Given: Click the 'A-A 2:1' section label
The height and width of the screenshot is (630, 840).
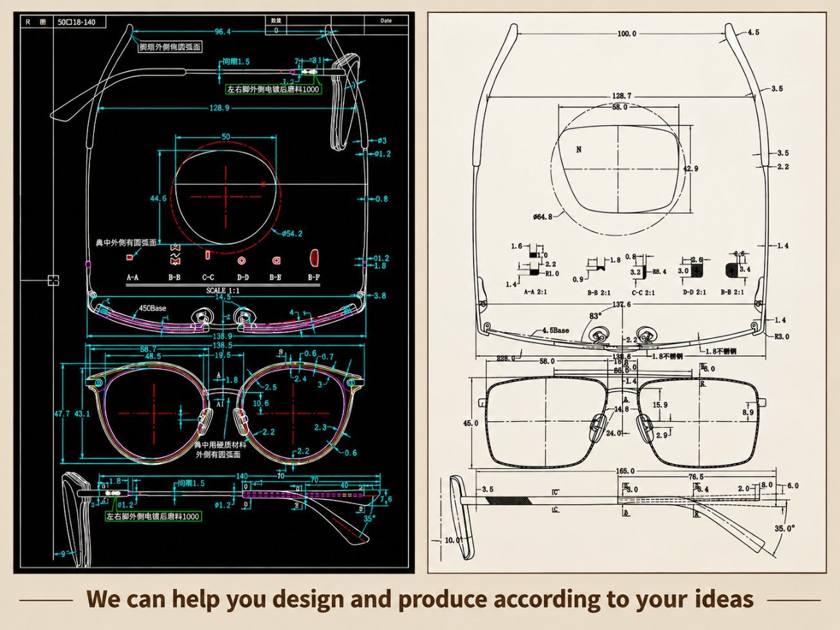Looking at the screenshot, I should click(x=535, y=292).
